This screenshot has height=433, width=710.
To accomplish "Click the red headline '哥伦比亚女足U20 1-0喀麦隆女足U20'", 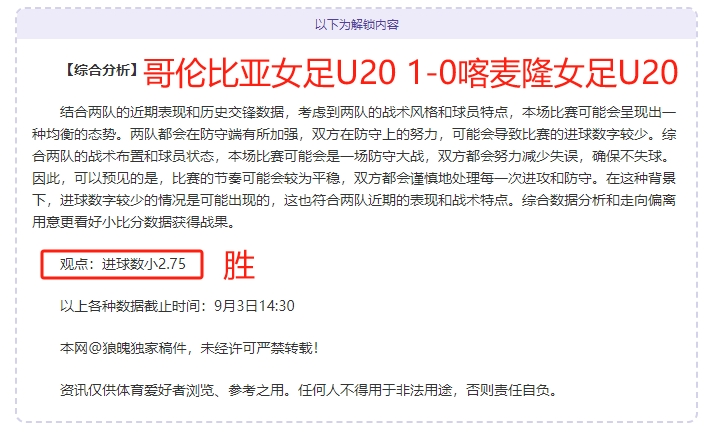I will coord(410,72).
